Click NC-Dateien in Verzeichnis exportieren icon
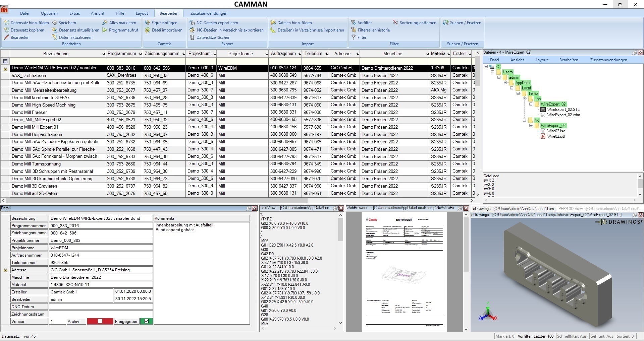This screenshot has width=644, height=341. pyautogui.click(x=192, y=30)
